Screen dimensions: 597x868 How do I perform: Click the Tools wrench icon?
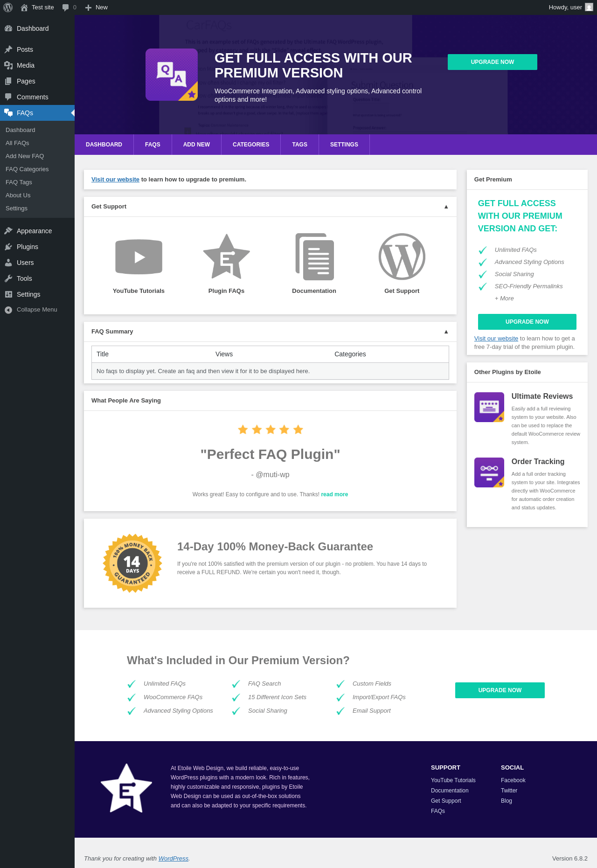(x=8, y=278)
